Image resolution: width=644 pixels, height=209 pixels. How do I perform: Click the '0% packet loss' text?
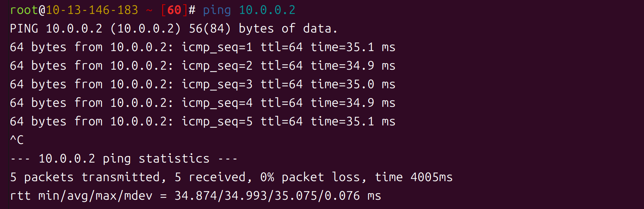(x=310, y=177)
